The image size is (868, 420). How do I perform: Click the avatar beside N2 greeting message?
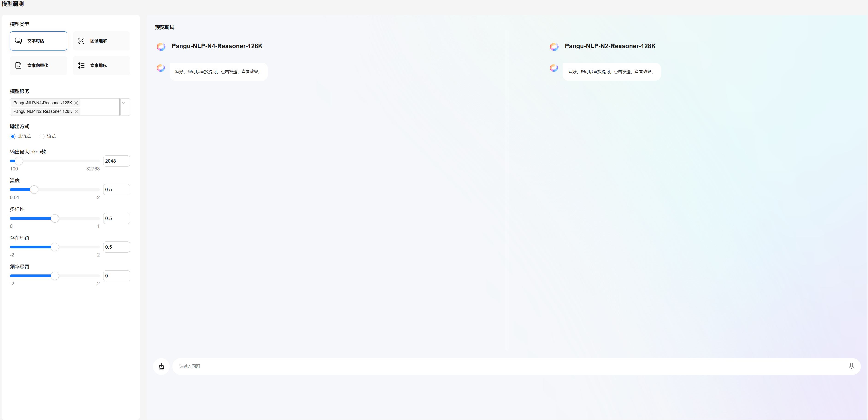click(554, 68)
